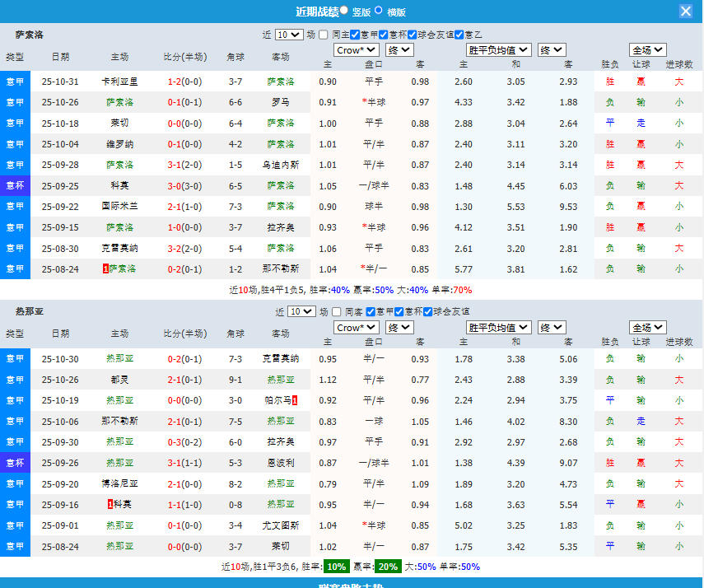The width and height of the screenshot is (704, 588).
Task: Enable 同主 checkbox in the 萨索洛 section
Action: pos(324,35)
